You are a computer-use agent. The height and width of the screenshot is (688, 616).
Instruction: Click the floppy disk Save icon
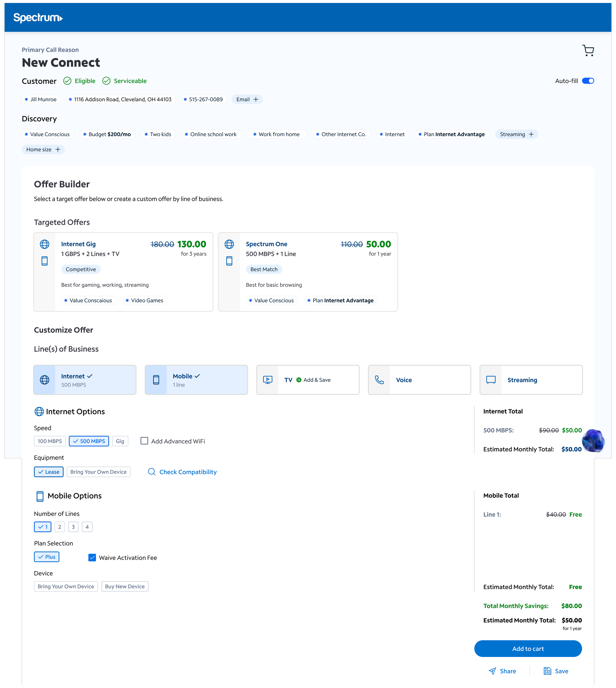[x=547, y=671]
